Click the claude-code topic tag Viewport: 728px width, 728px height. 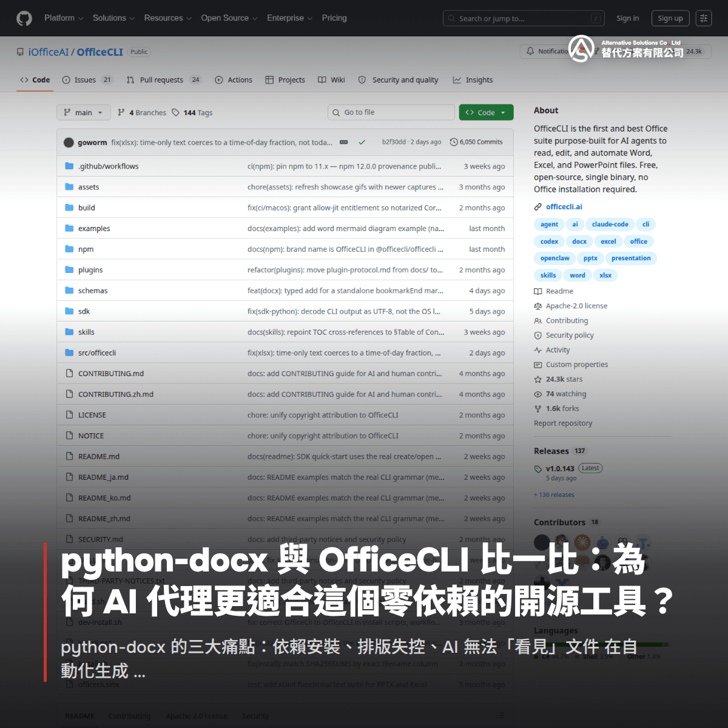tap(610, 224)
